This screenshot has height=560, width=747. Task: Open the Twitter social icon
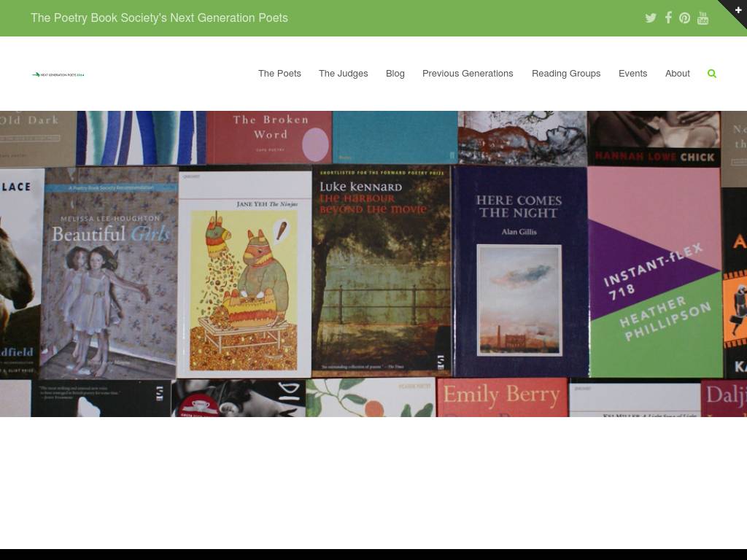pos(651,18)
